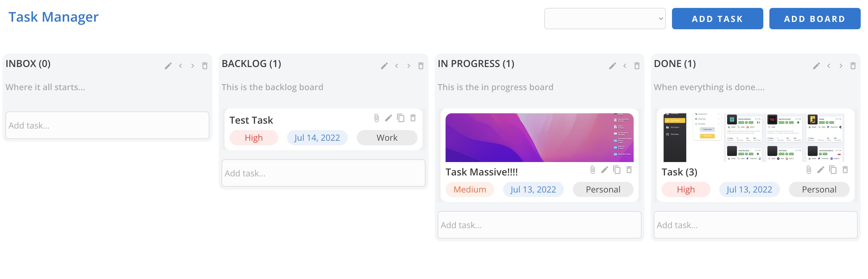The image size is (868, 279).
Task: Select the Jul 14, 2022 date badge
Action: [x=317, y=138]
